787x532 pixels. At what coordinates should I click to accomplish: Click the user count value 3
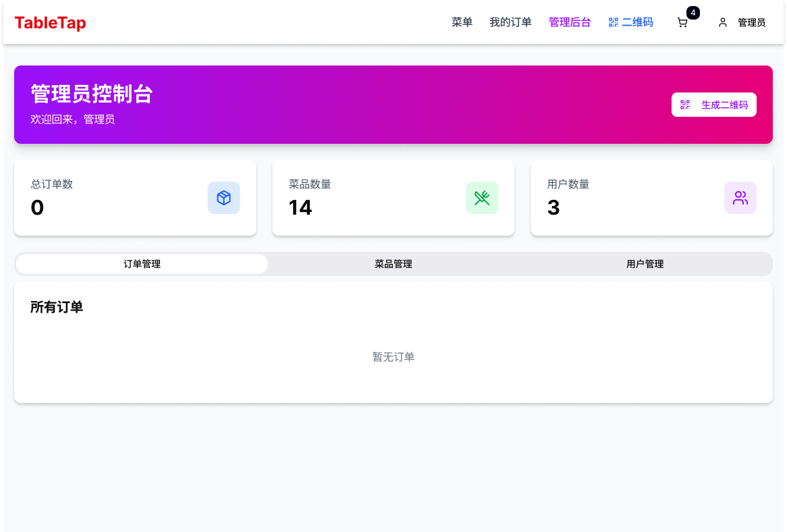(x=553, y=208)
